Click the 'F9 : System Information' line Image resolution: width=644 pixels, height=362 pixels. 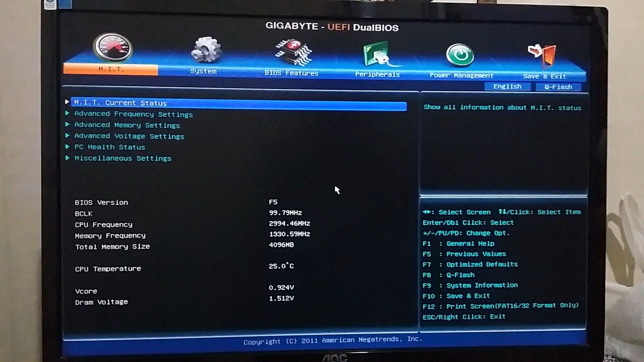coord(470,285)
